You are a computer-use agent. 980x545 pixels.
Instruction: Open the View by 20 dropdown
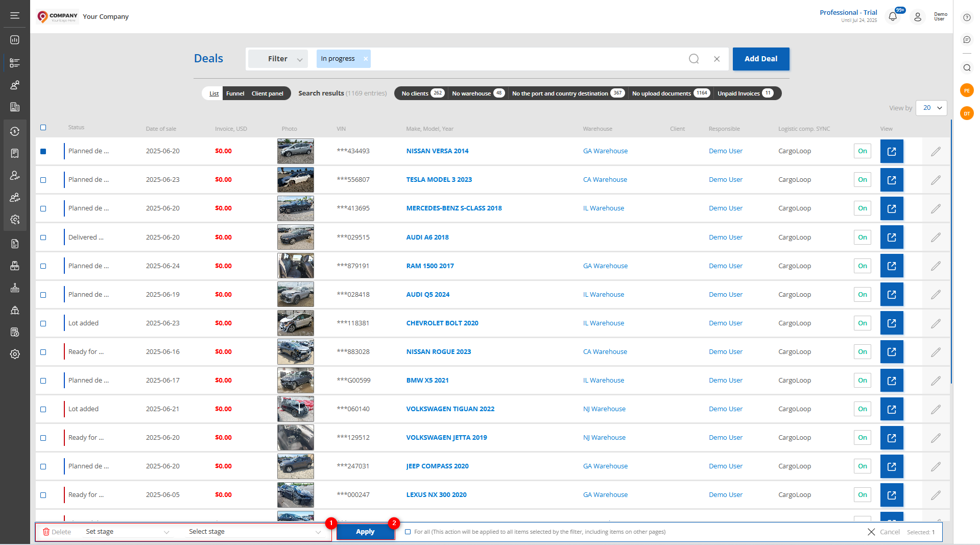point(931,108)
